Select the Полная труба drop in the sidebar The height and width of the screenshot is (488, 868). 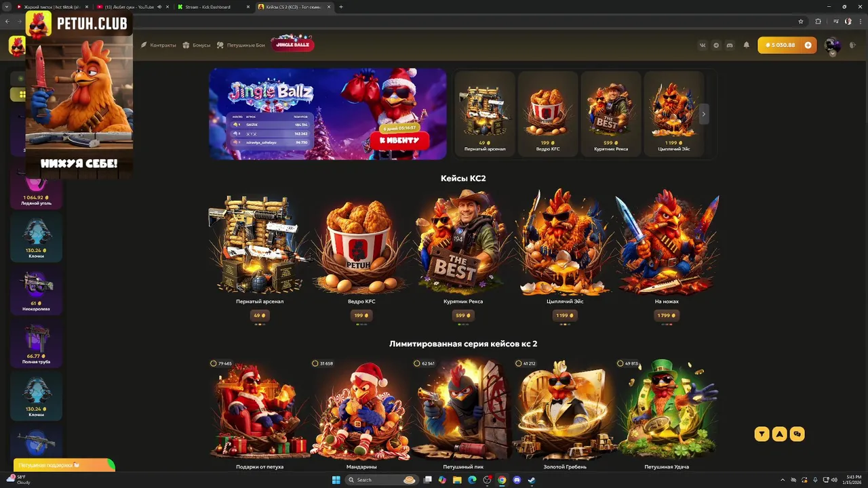click(37, 343)
